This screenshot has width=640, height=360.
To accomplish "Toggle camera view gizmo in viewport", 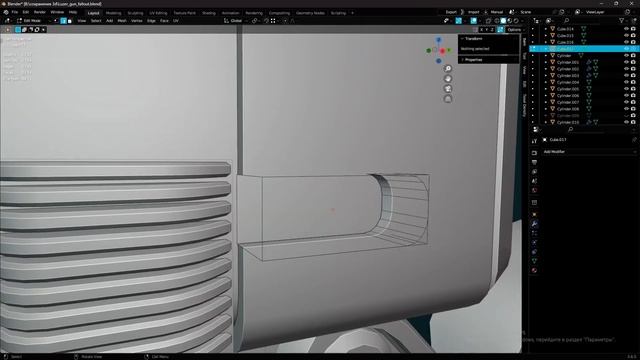I will click(x=448, y=89).
